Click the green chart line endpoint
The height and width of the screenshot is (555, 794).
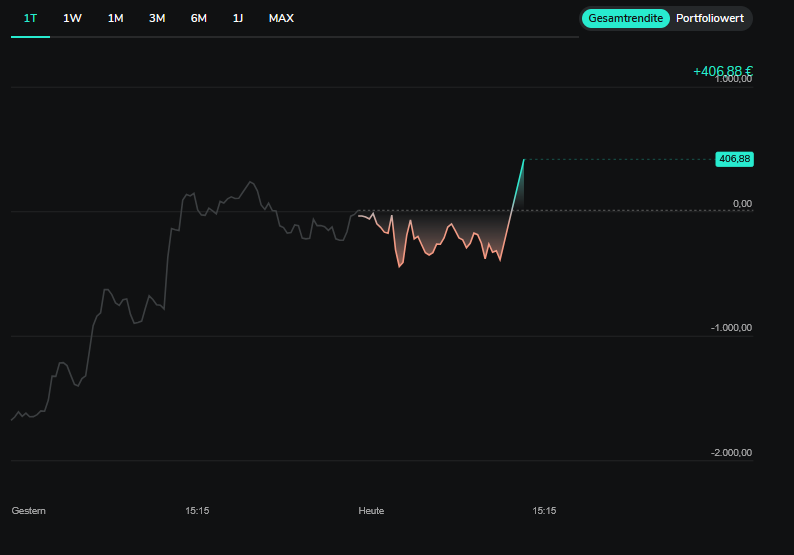click(524, 160)
